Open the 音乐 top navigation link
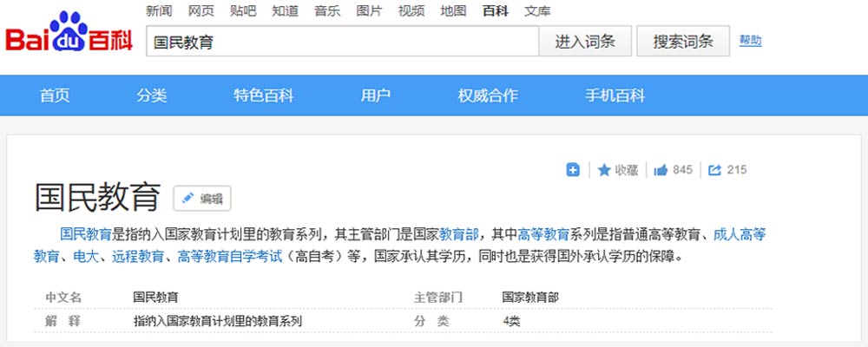This screenshot has width=868, height=347. pos(327,11)
